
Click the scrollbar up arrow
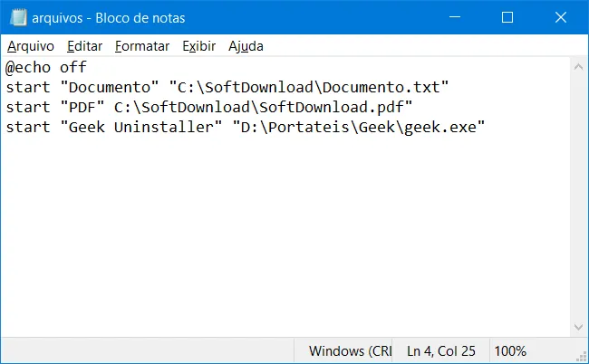click(578, 67)
